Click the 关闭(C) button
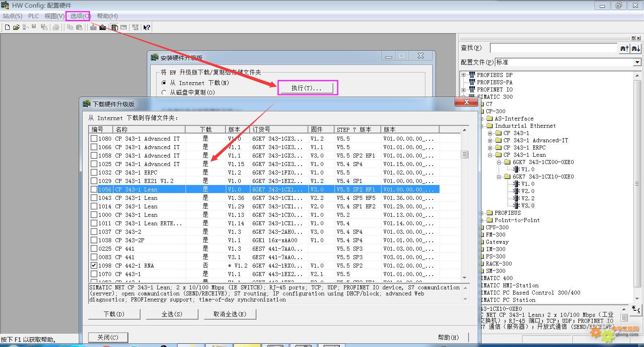 point(108,337)
